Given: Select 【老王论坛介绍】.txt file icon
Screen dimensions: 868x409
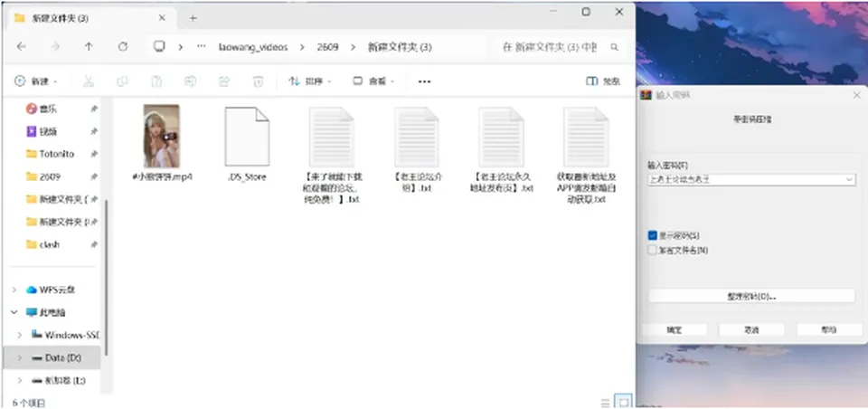Looking at the screenshot, I should 416,137.
